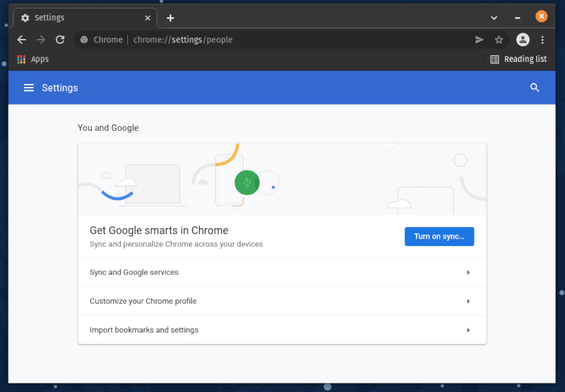Viewport: 565px width, 392px height.
Task: Expand Sync and Google services
Action: (x=282, y=273)
